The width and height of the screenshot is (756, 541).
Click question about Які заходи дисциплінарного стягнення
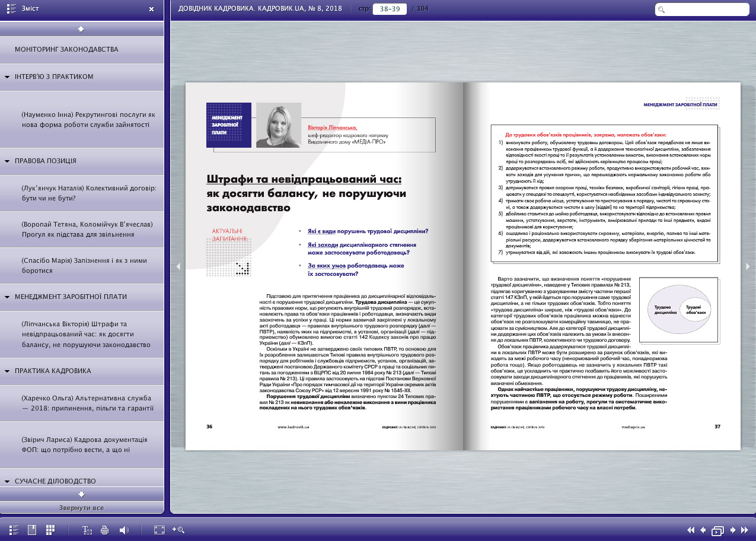[362, 249]
